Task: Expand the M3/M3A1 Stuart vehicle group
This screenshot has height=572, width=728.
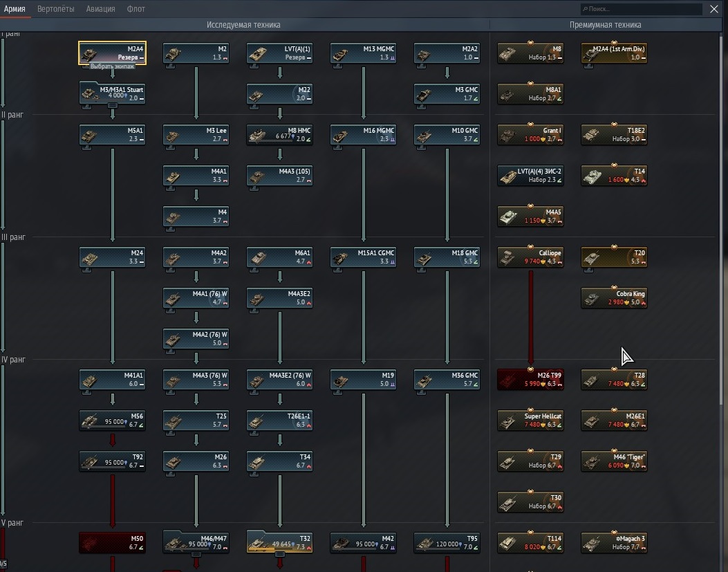Action: click(113, 106)
